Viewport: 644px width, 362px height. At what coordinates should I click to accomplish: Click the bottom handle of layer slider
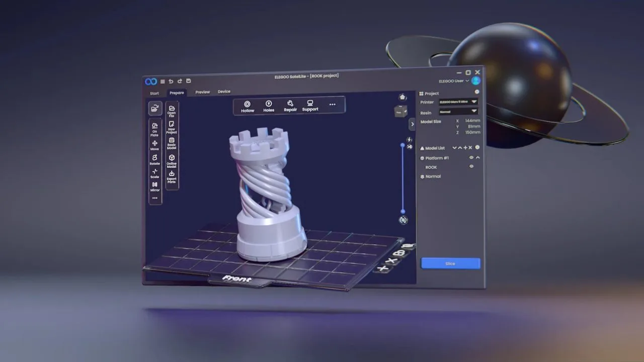[x=403, y=211]
